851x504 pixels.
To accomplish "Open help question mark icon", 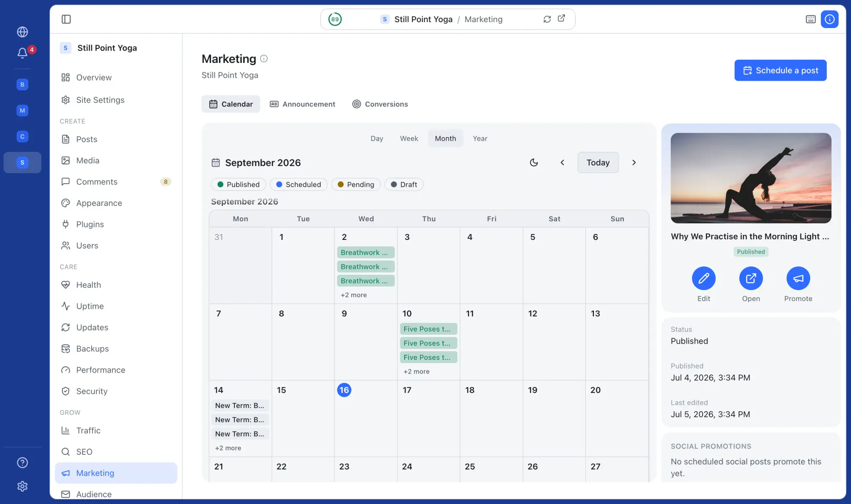I will [x=23, y=463].
